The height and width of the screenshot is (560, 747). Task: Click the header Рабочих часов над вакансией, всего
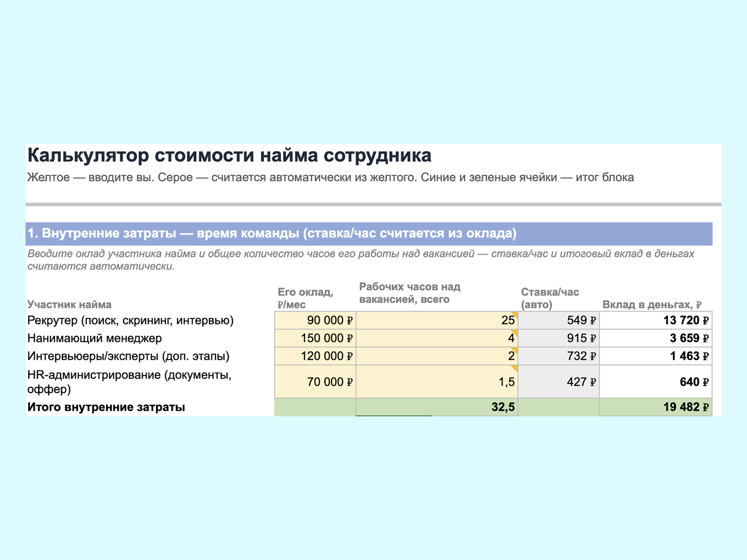410,293
